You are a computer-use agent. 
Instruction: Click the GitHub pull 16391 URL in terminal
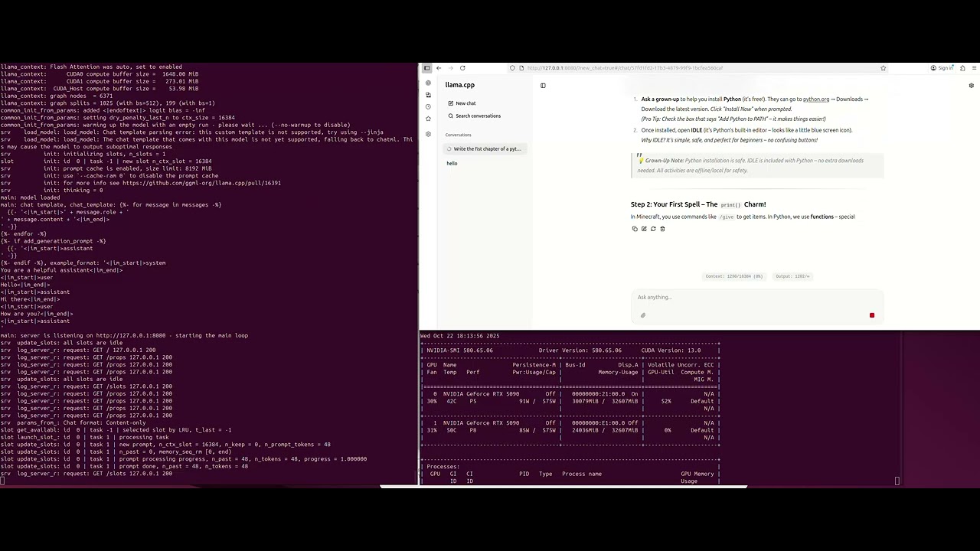(201, 183)
